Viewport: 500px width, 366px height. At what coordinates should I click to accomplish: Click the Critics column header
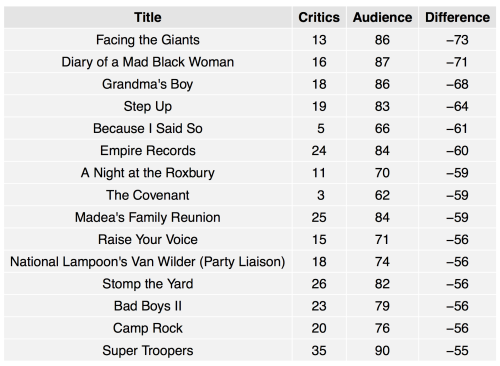tap(319, 17)
